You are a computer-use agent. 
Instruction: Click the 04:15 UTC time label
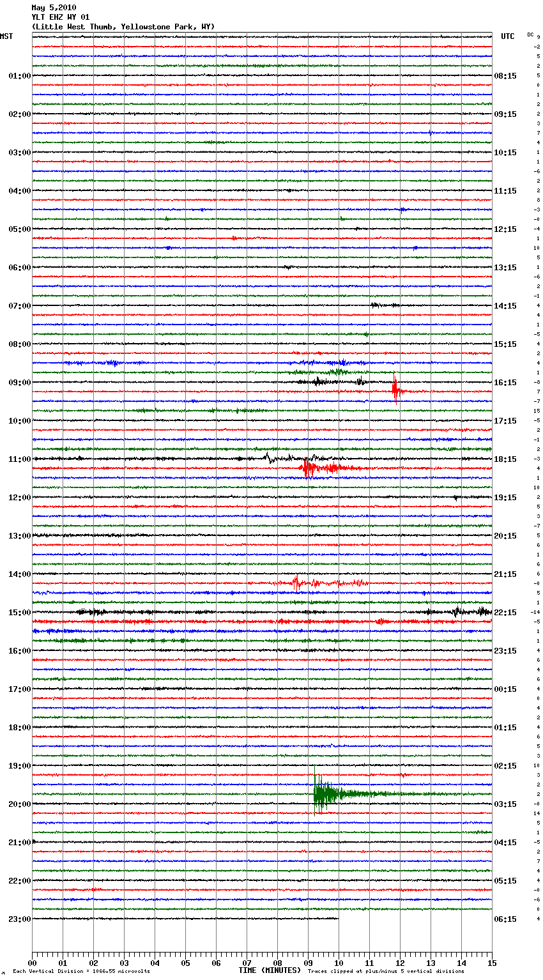point(505,843)
